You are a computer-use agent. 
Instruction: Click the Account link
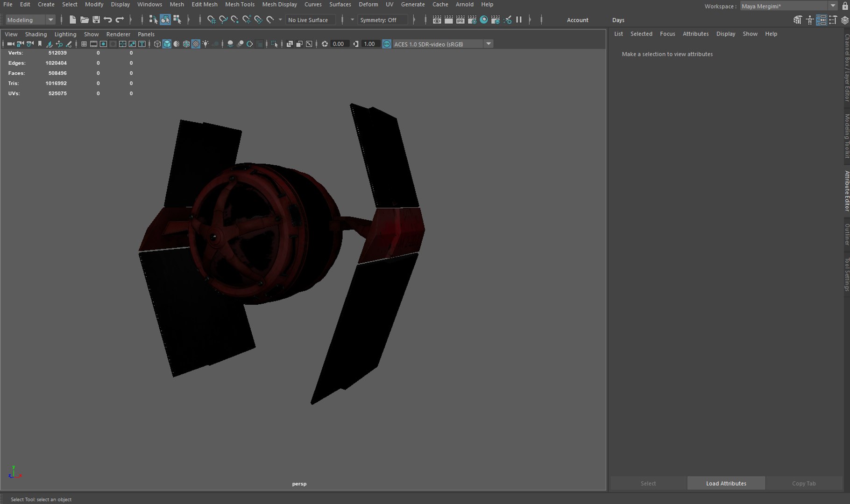(577, 20)
